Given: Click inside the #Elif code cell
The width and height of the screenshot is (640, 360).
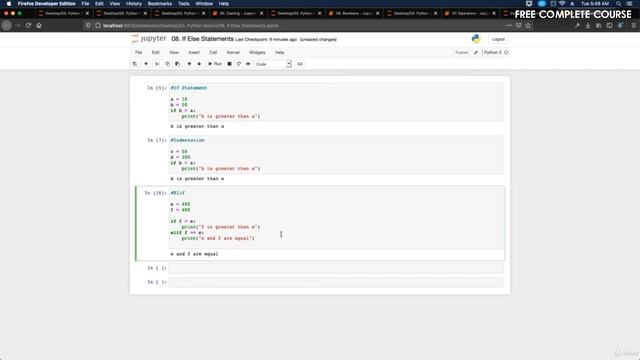Looking at the screenshot, I should pos(336,218).
